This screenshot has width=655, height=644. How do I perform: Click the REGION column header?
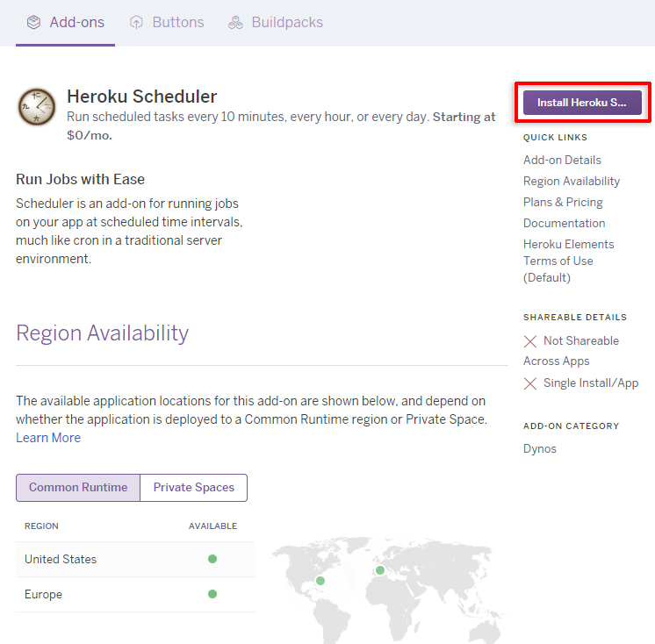(x=41, y=526)
